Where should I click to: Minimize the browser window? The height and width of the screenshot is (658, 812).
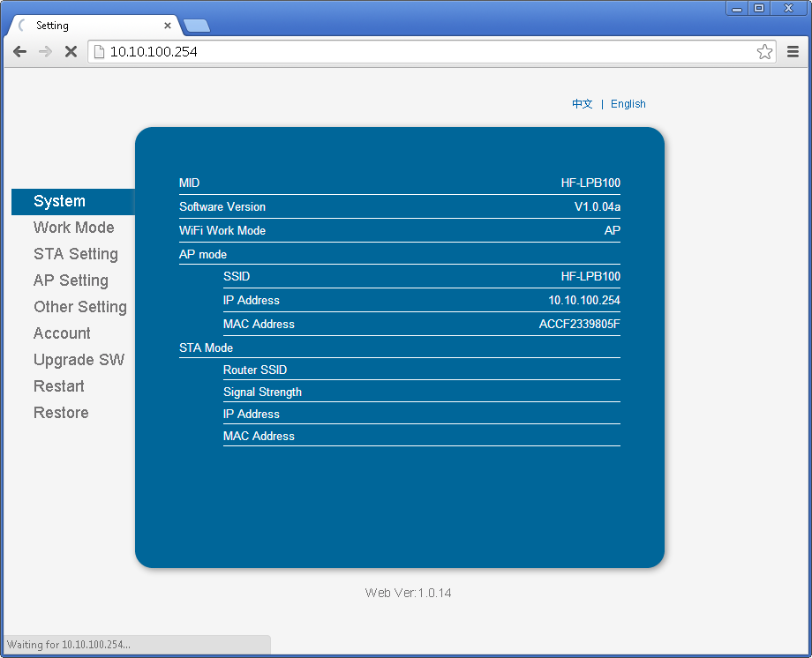coord(737,8)
